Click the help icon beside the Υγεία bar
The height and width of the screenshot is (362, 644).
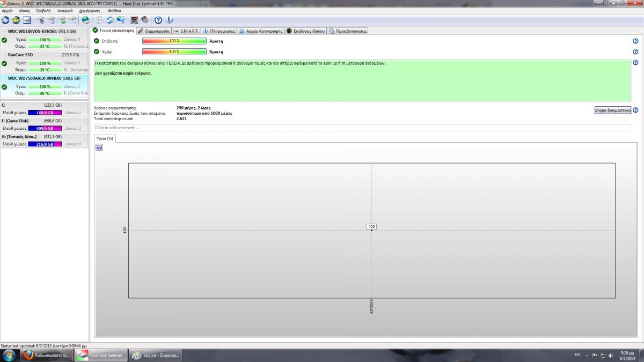click(635, 52)
